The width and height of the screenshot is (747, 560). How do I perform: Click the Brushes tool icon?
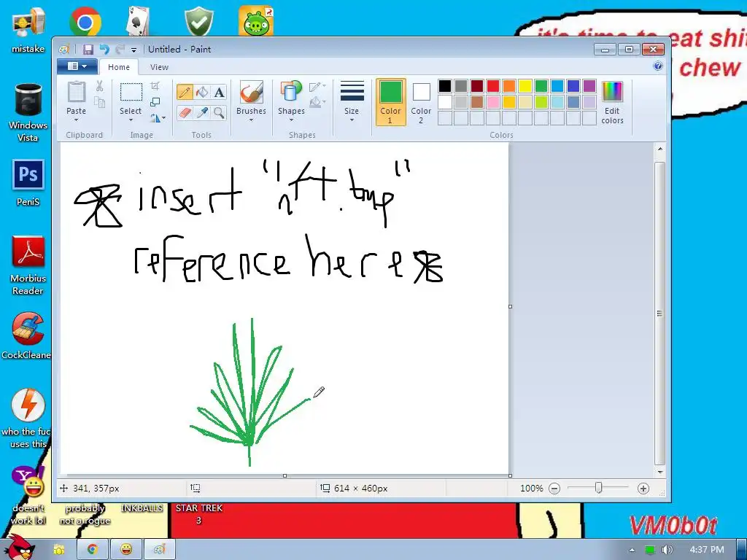point(251,92)
